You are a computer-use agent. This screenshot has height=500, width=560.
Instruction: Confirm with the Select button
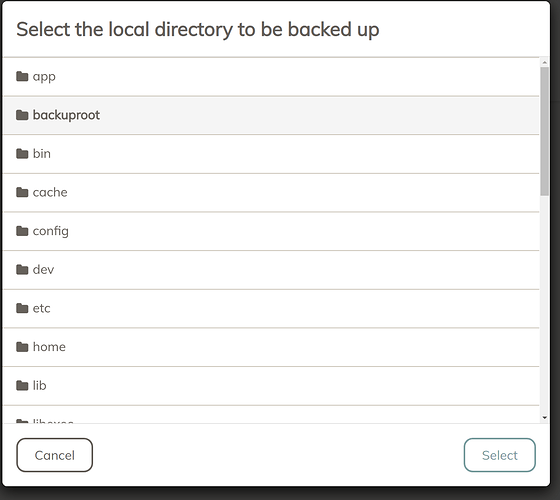pos(500,455)
